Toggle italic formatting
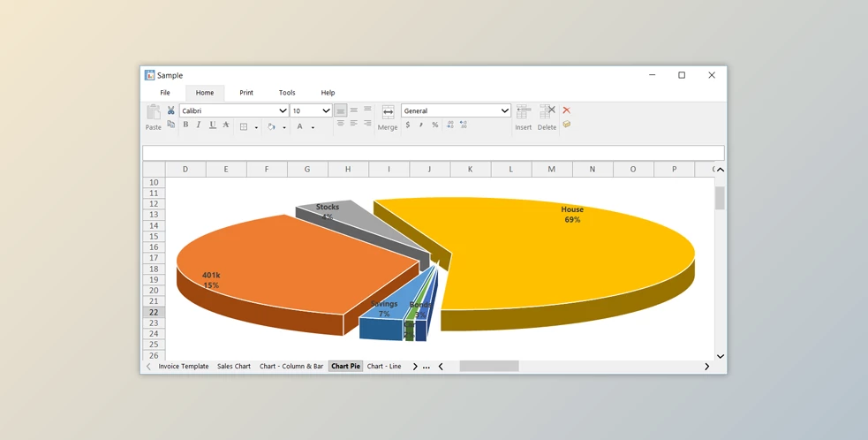Image resolution: width=868 pixels, height=440 pixels. 199,125
